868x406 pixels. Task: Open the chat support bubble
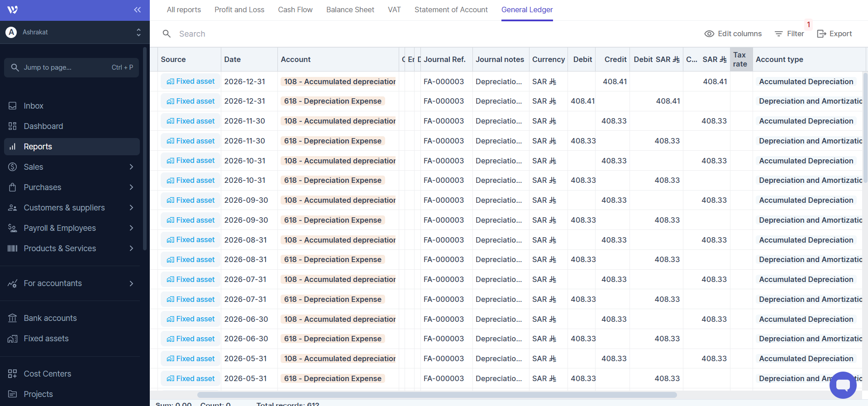click(843, 385)
